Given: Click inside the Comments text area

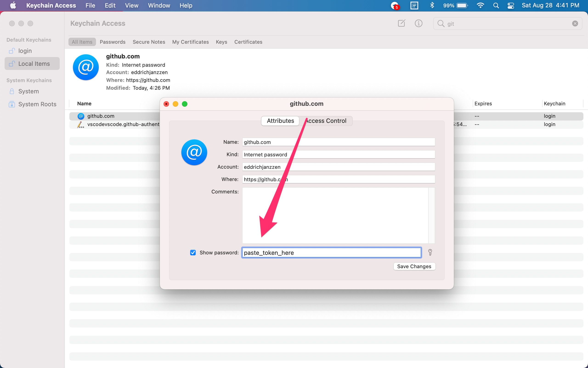Looking at the screenshot, I should point(335,215).
